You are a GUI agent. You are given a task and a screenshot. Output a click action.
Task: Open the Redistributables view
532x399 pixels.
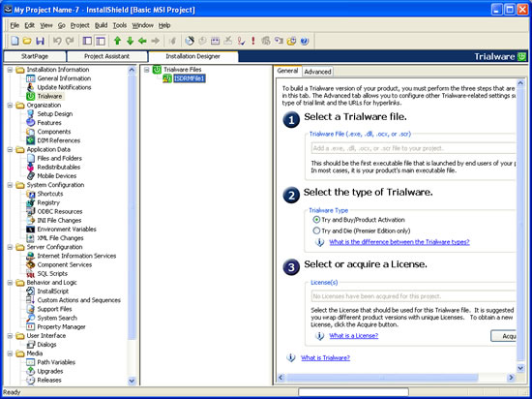[59, 168]
